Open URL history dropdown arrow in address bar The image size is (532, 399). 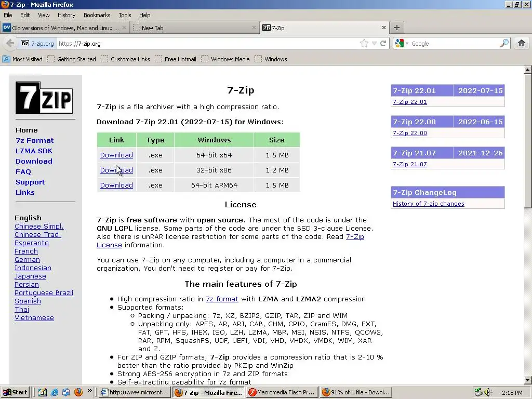coord(374,44)
